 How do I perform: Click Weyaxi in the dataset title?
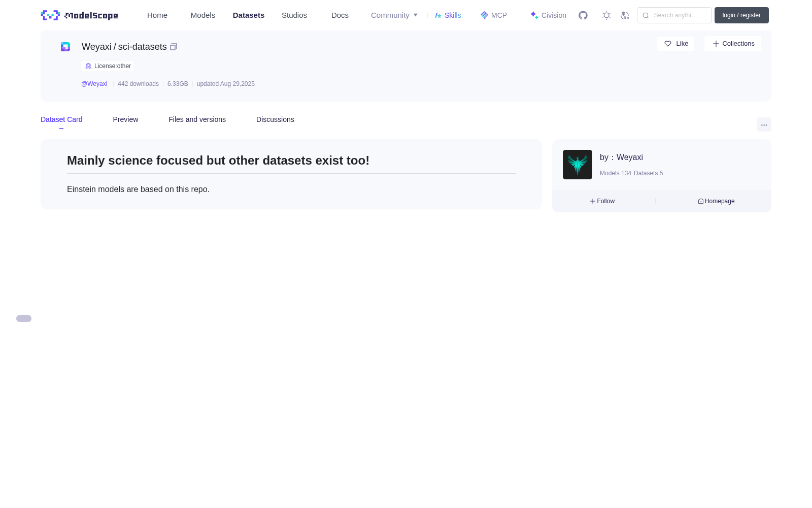point(96,47)
